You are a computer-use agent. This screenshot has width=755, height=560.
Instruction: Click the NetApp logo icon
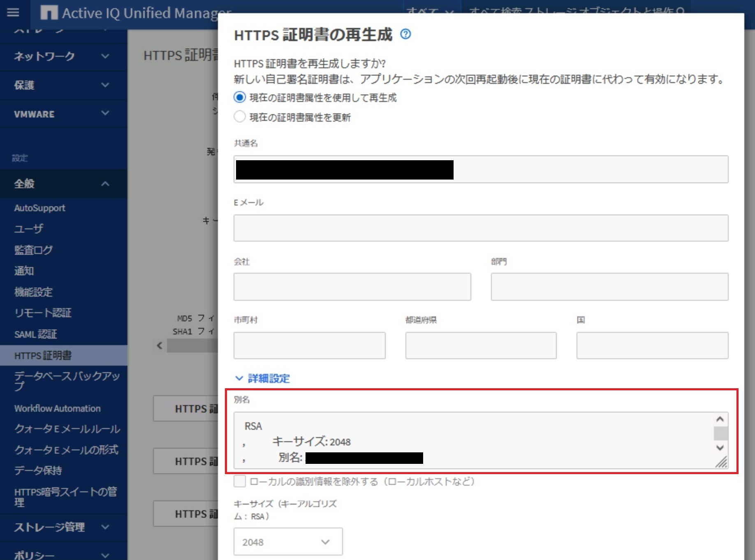(49, 13)
